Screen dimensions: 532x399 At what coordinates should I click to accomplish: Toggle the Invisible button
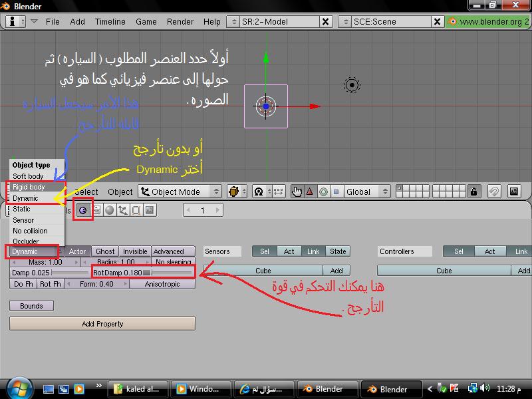pyautogui.click(x=135, y=251)
